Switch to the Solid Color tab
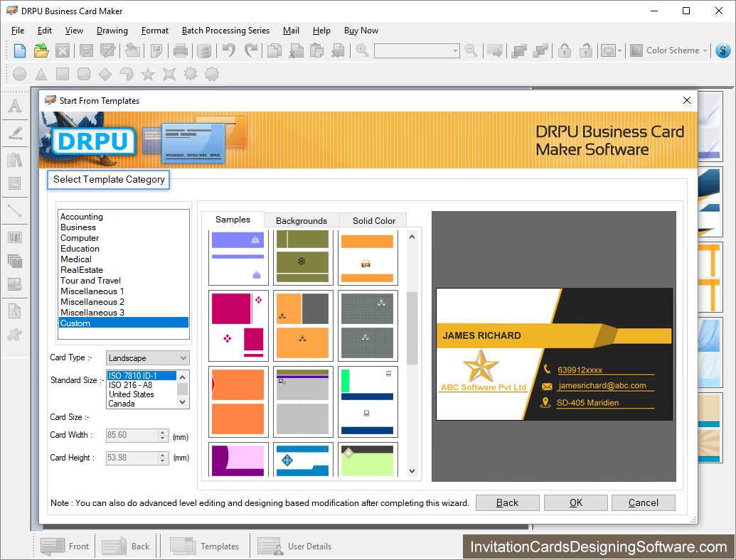The height and width of the screenshot is (560, 736). [373, 221]
